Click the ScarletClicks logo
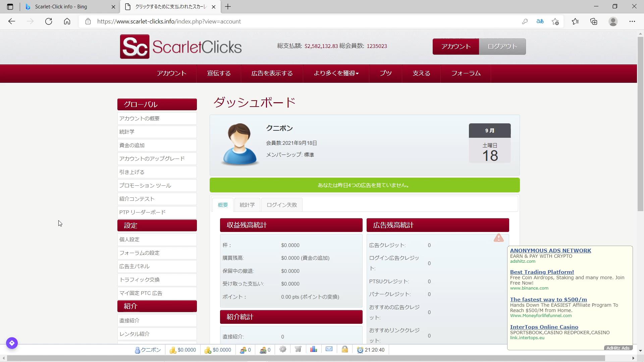 pos(181,47)
